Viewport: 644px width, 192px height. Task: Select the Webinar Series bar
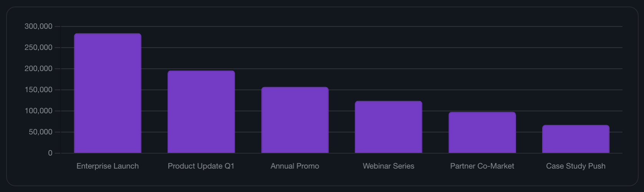(x=388, y=127)
